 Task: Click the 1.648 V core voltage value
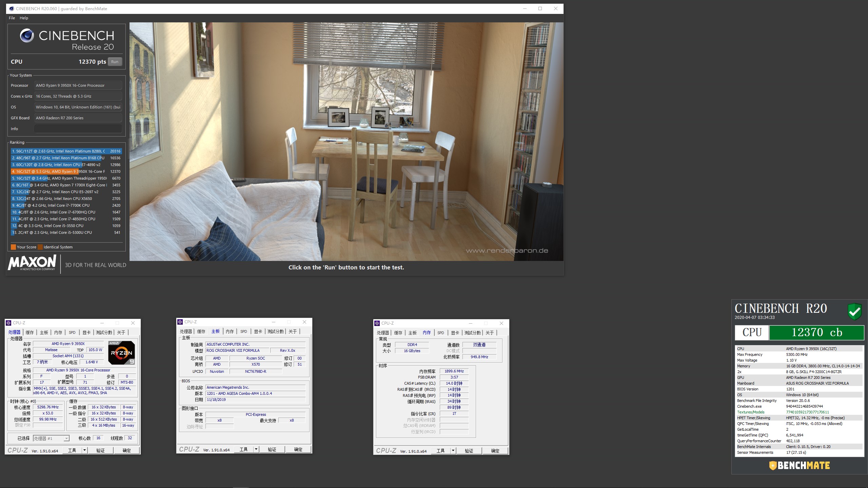click(x=92, y=362)
